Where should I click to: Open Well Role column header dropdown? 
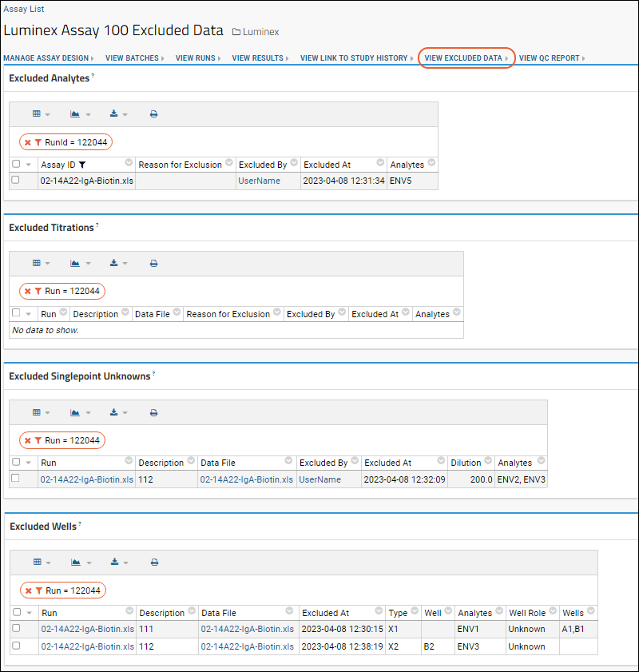coord(552,612)
